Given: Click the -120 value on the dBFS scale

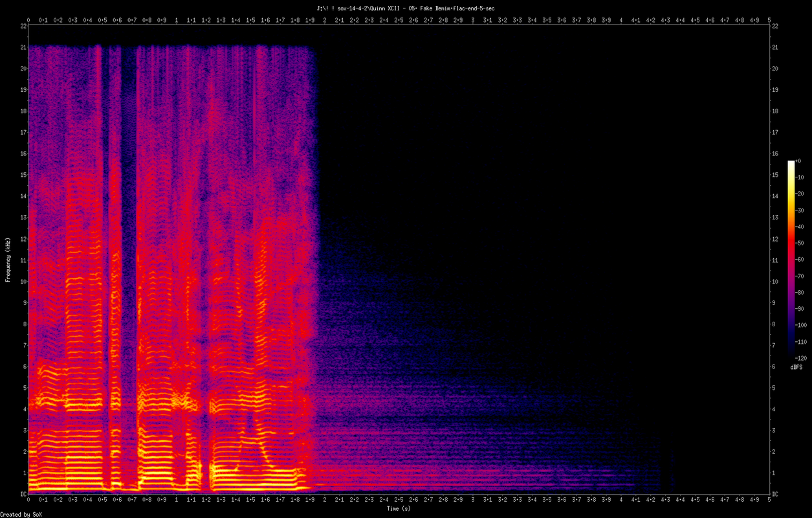Looking at the screenshot, I should pyautogui.click(x=802, y=358).
